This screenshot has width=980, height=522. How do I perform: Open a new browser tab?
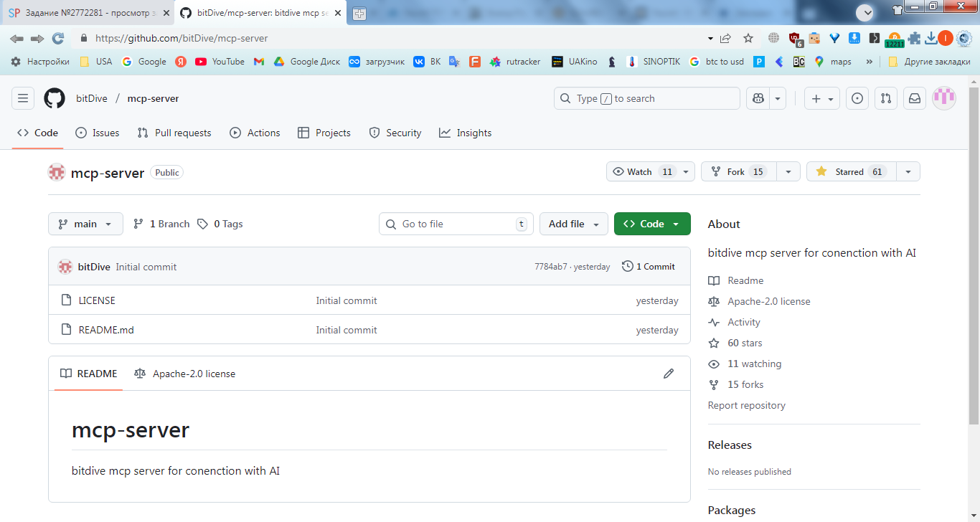359,14
